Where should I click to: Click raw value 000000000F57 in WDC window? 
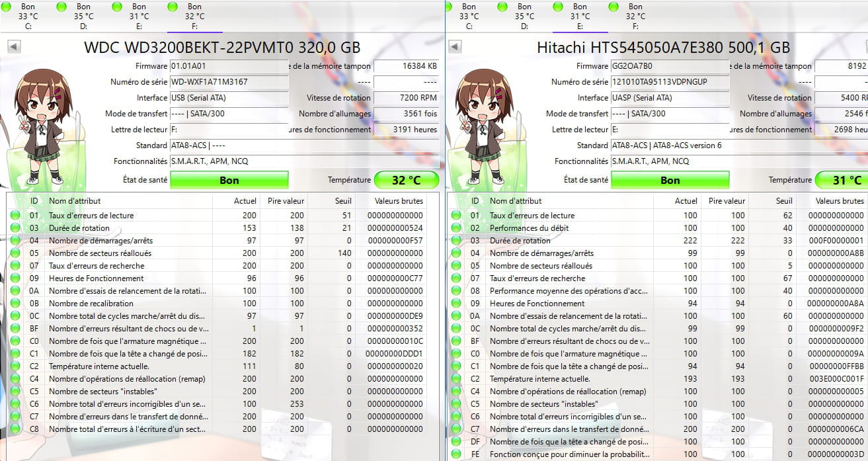(x=395, y=240)
